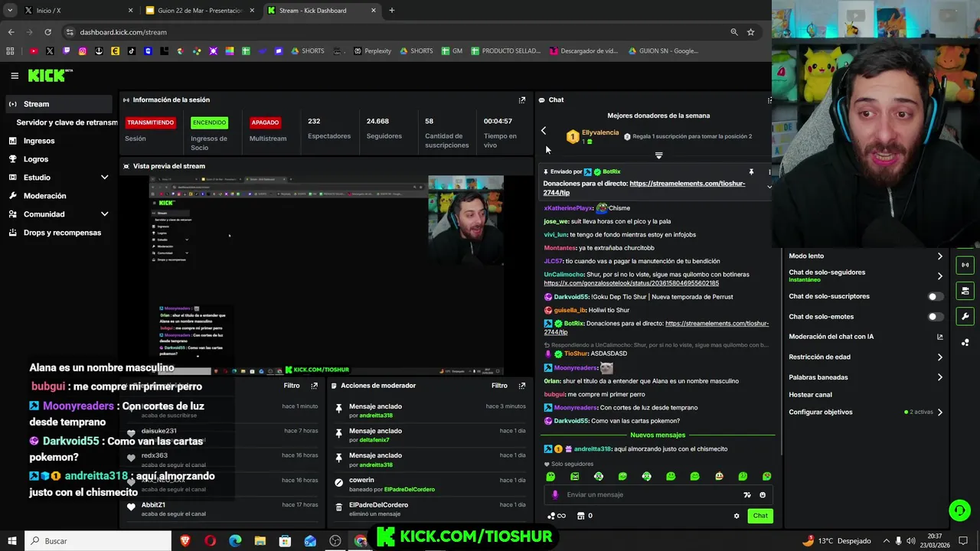Open Moderación in the sidebar
Image resolution: width=980 pixels, height=551 pixels.
pos(58,196)
